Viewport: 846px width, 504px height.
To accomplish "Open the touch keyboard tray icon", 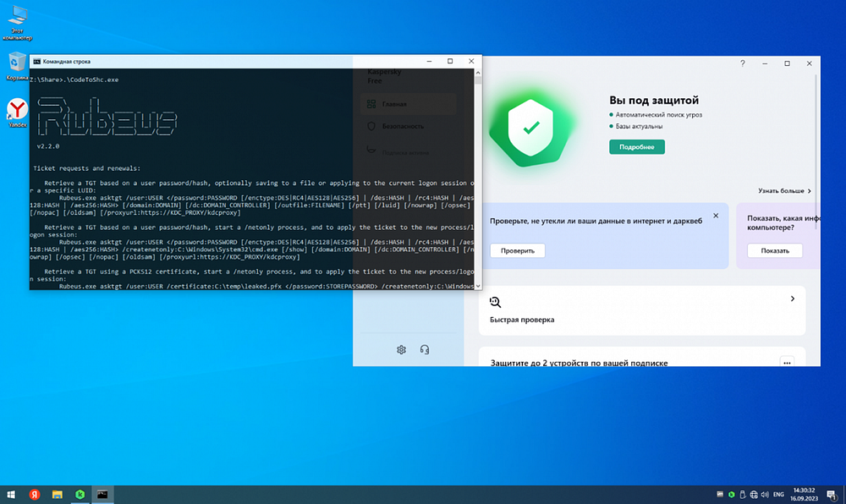I will (x=720, y=495).
